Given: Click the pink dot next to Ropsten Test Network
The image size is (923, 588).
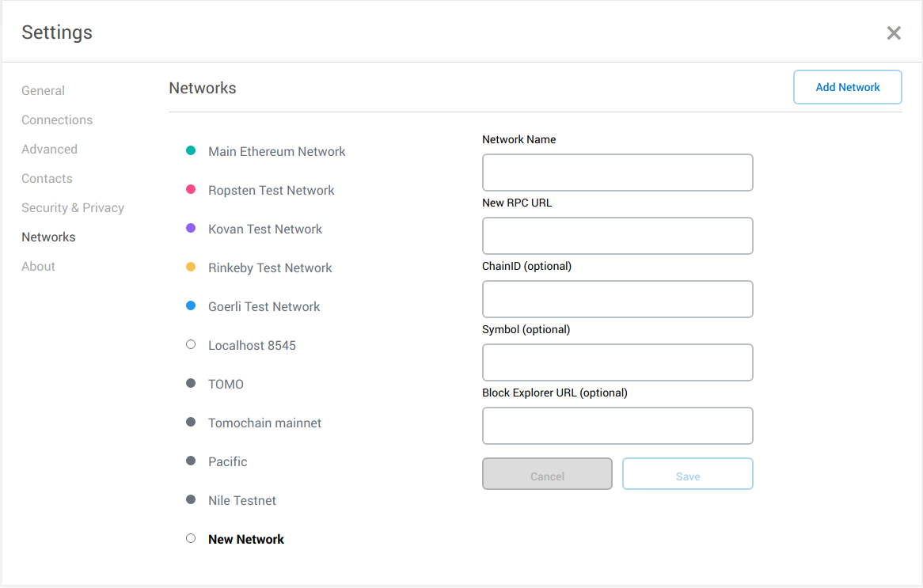Looking at the screenshot, I should [x=191, y=189].
